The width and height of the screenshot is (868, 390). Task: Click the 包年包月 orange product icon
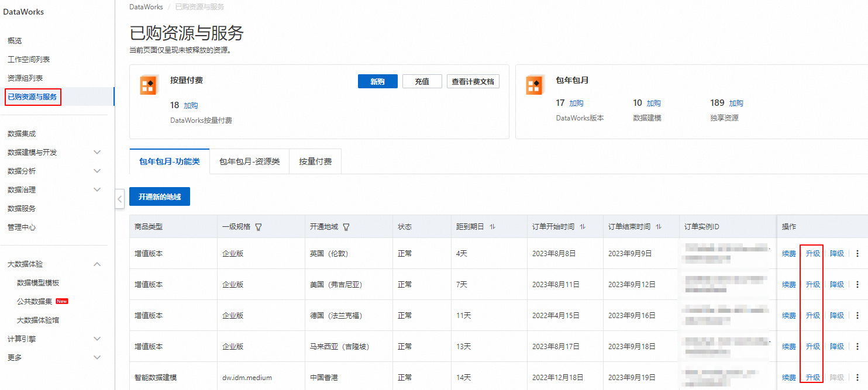[x=535, y=85]
